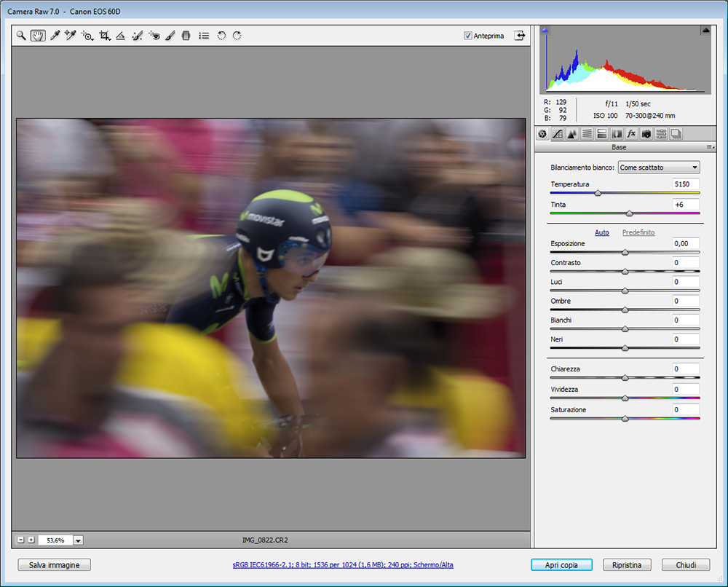Screen dimensions: 728x587
Task: Toggle highlight clipping warning in histogram
Action: 705,30
